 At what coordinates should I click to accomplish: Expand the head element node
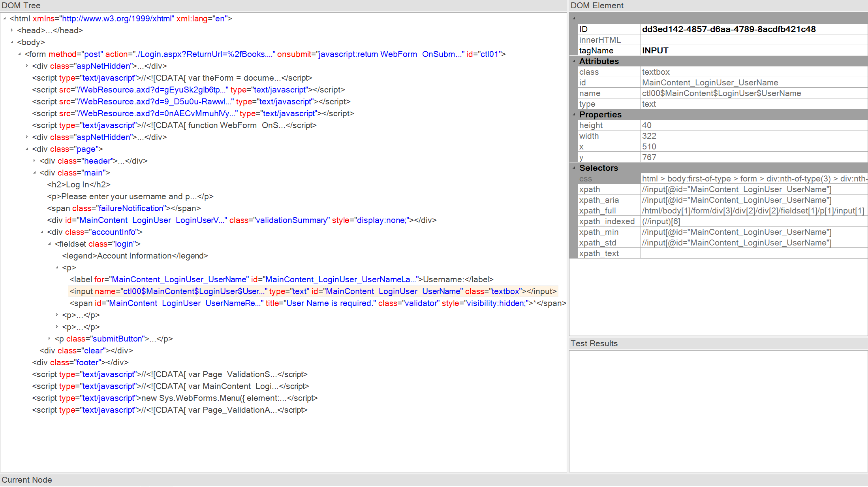pyautogui.click(x=12, y=30)
